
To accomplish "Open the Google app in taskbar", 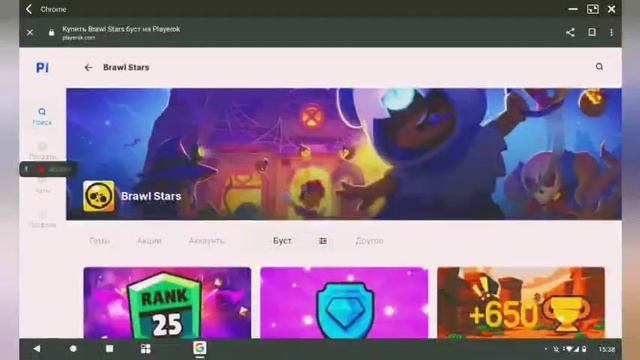I will pos(200,348).
